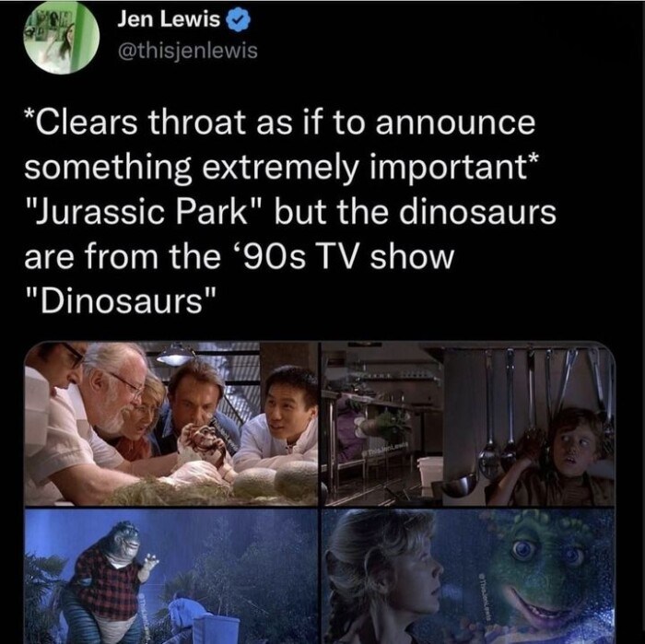Click the scared boy's face in kitchen
The height and width of the screenshot is (644, 645).
[x=574, y=446]
